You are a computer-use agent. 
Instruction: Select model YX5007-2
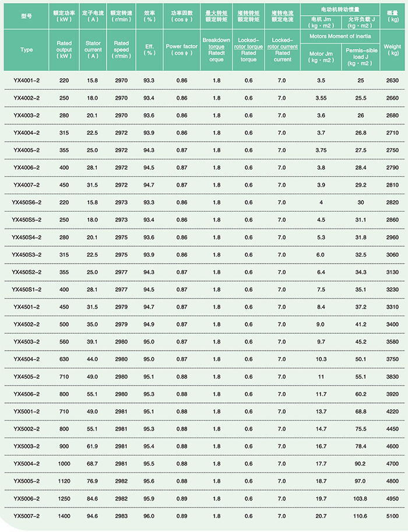click(26, 516)
